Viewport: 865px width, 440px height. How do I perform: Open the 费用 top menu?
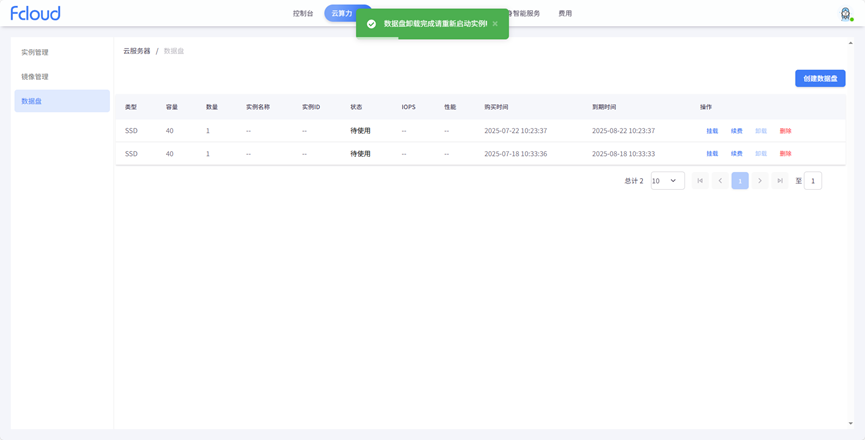point(565,14)
